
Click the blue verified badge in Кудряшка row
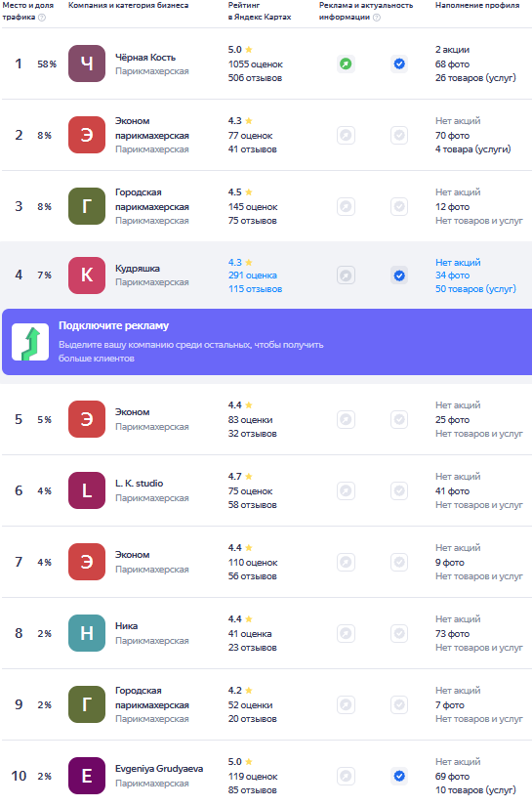click(399, 275)
